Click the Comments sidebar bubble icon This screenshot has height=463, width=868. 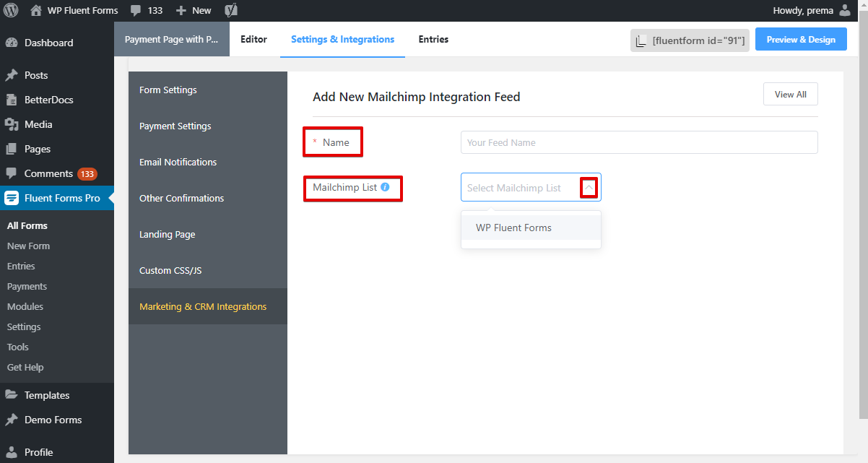point(12,173)
